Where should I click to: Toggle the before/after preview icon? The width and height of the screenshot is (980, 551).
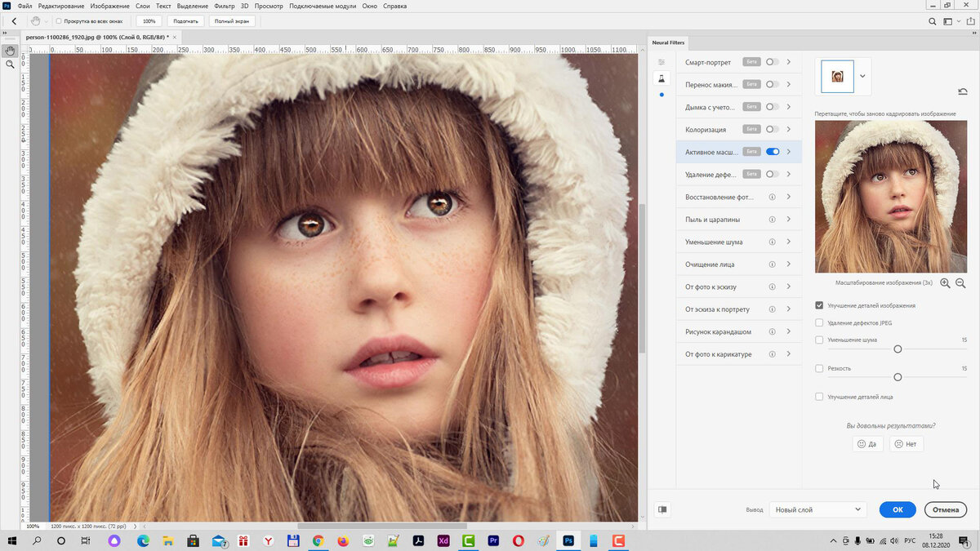(x=662, y=509)
